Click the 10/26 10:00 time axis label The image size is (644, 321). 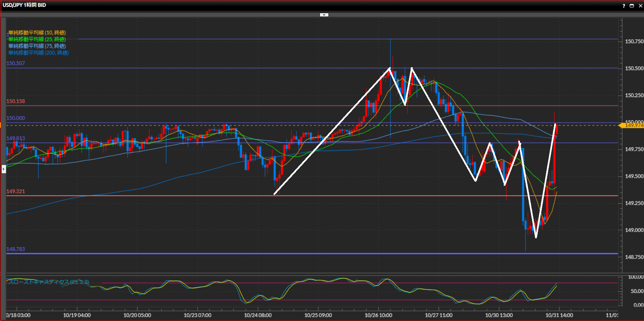pos(378,315)
